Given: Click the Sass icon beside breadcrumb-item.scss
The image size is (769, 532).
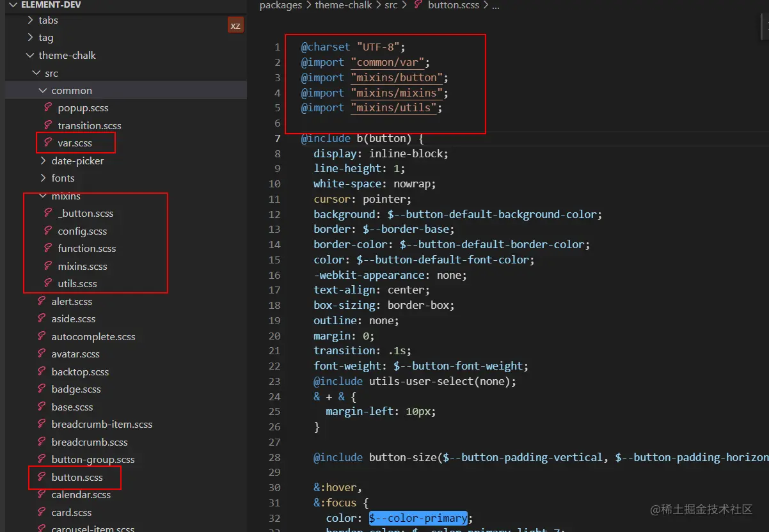Looking at the screenshot, I should (x=42, y=424).
